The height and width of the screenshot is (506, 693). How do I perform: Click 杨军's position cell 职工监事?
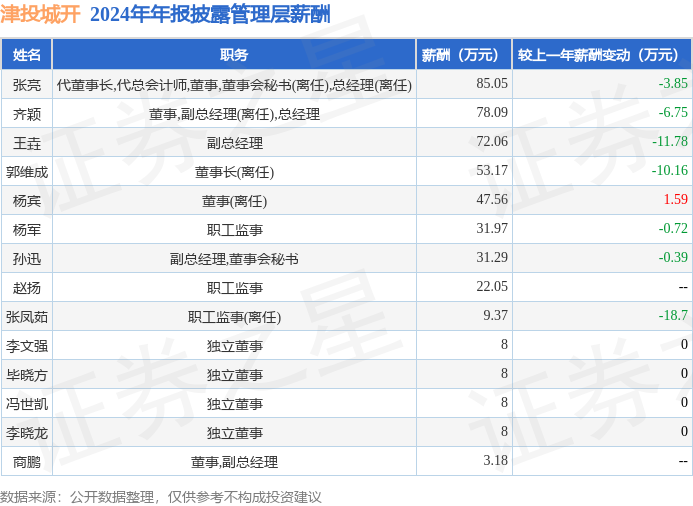coord(235,230)
